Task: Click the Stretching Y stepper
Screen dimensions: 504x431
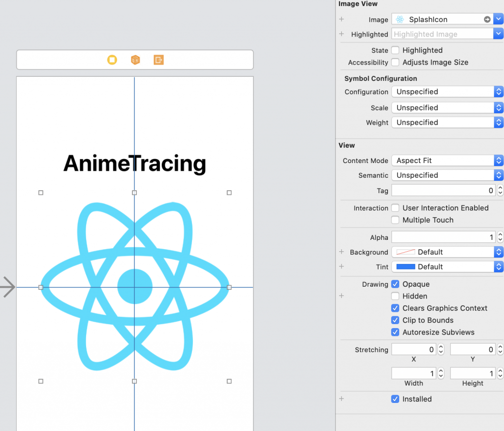Action: pyautogui.click(x=500, y=349)
